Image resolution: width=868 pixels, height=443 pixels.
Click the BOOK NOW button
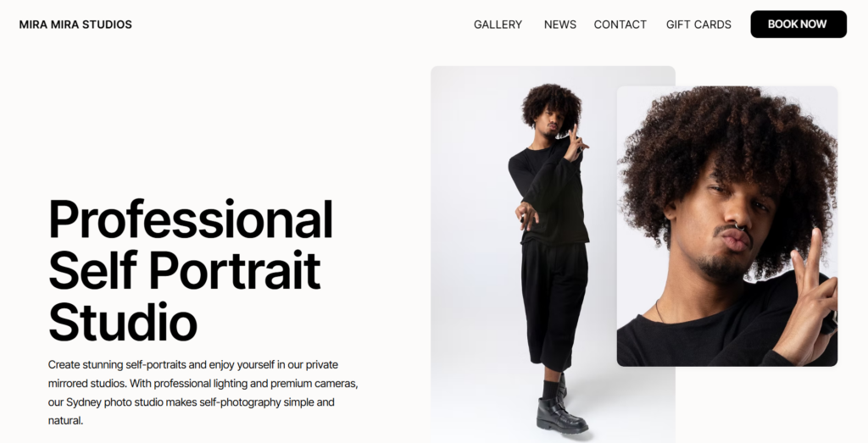798,25
